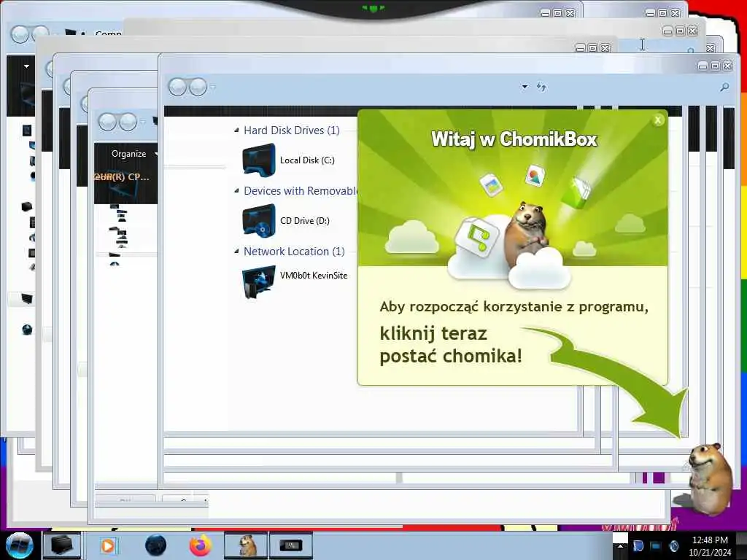Maximize the front Explorer window
The width and height of the screenshot is (747, 560).
[715, 66]
